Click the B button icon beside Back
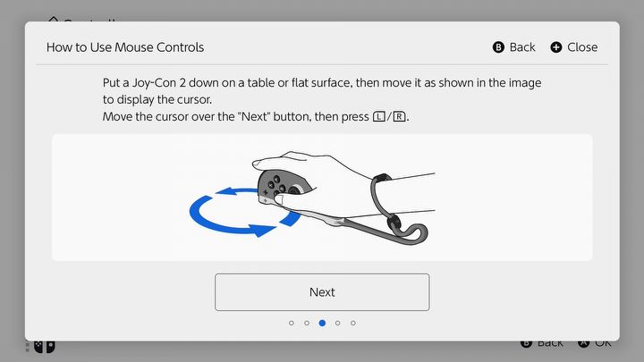Viewport: 644px width, 362px height. tap(498, 47)
